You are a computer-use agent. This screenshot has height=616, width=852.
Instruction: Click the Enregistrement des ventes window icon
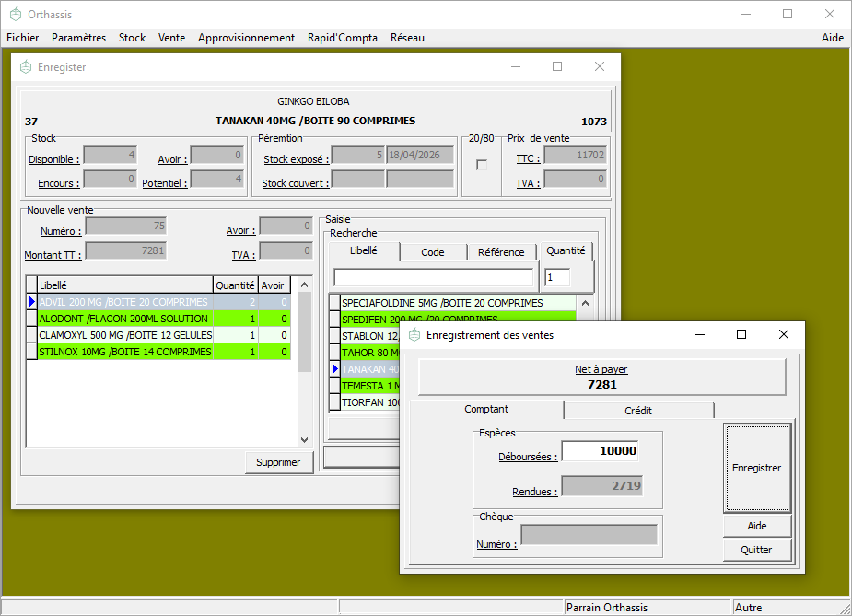click(x=414, y=335)
